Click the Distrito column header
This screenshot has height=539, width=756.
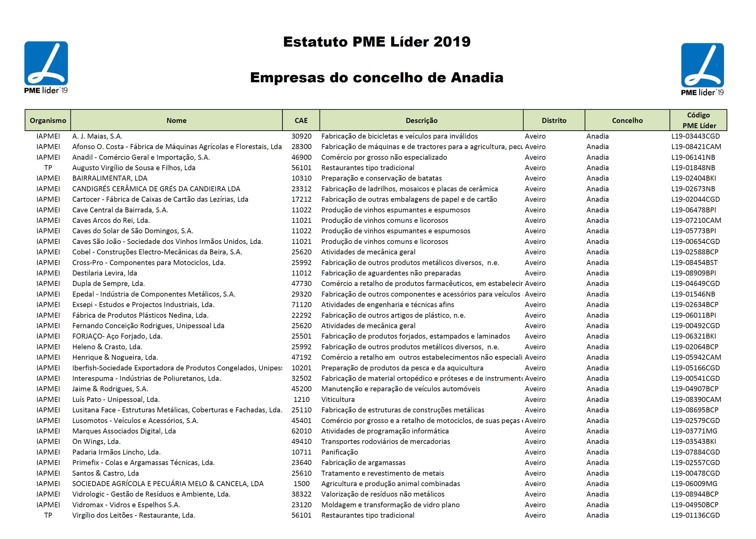click(x=554, y=120)
